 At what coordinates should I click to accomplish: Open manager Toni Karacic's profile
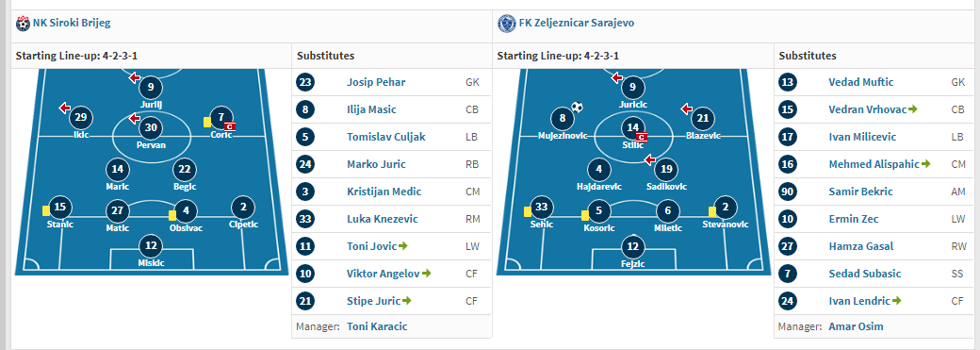point(376,326)
